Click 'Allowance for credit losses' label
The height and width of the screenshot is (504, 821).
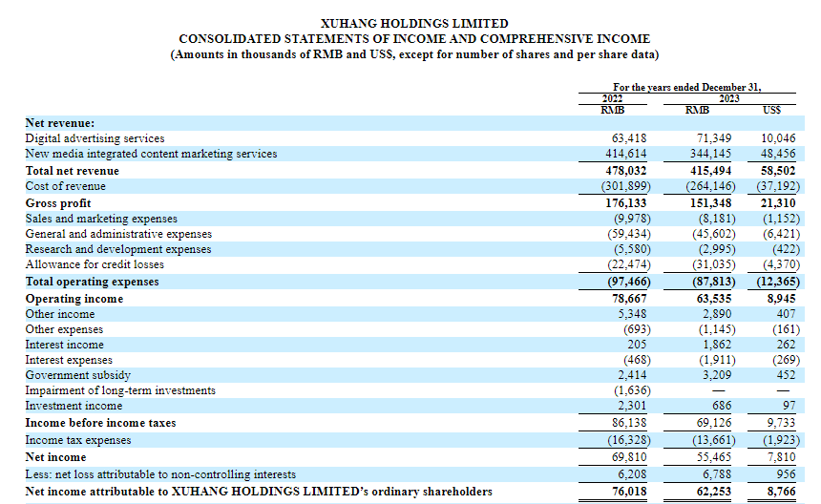point(95,264)
